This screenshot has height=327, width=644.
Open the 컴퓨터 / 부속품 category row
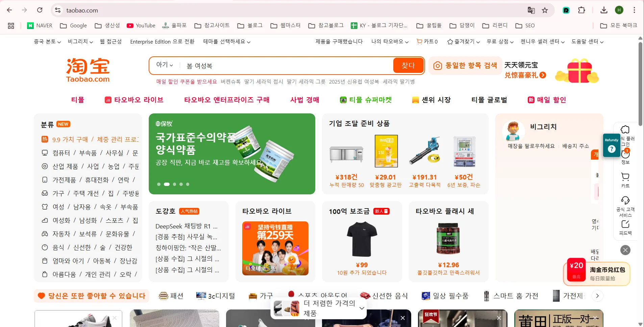click(x=90, y=153)
